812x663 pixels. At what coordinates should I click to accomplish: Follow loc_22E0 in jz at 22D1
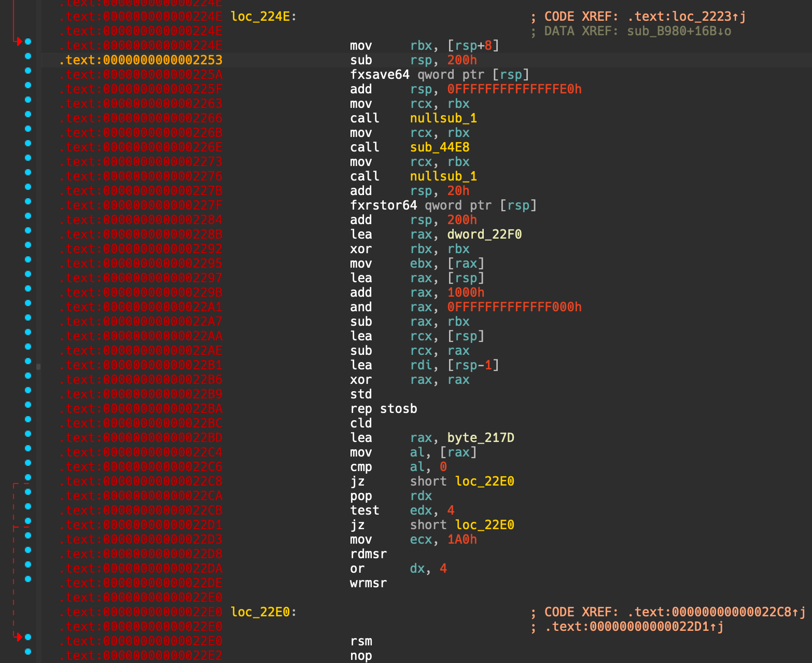tap(484, 525)
